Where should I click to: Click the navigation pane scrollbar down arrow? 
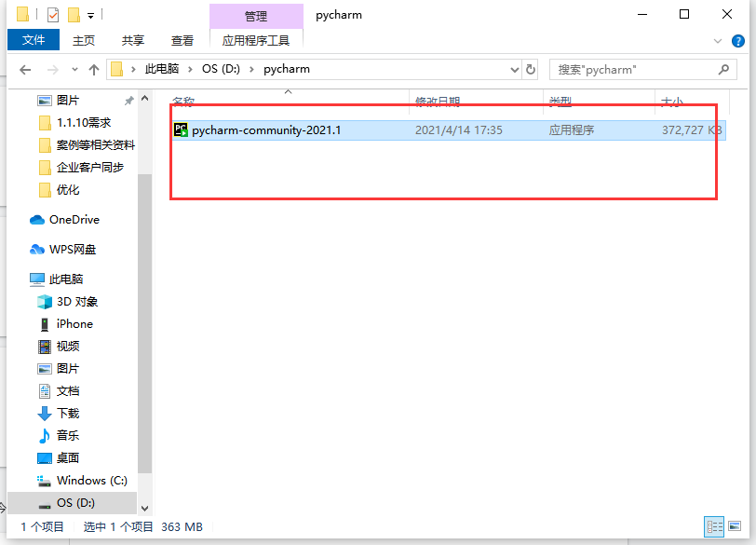(144, 509)
